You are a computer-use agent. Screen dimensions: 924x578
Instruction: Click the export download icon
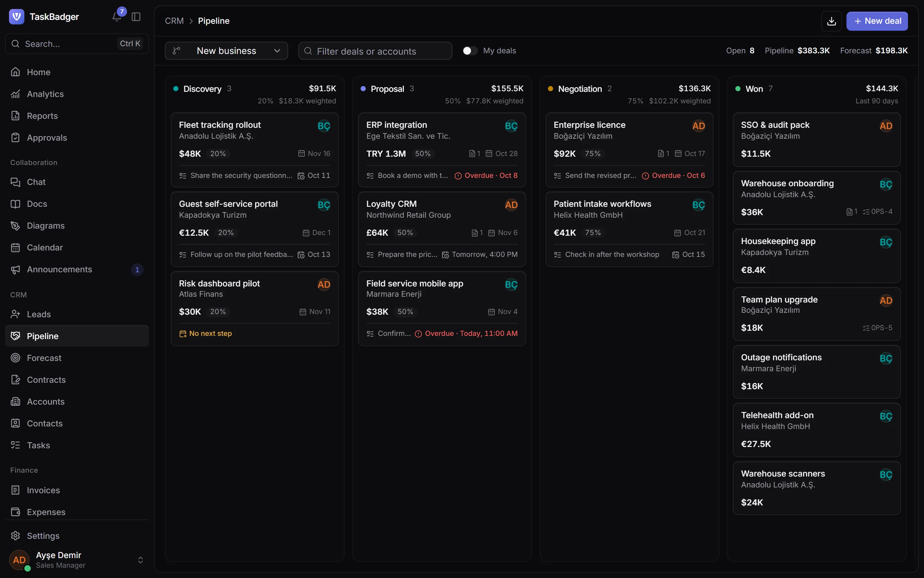[831, 21]
